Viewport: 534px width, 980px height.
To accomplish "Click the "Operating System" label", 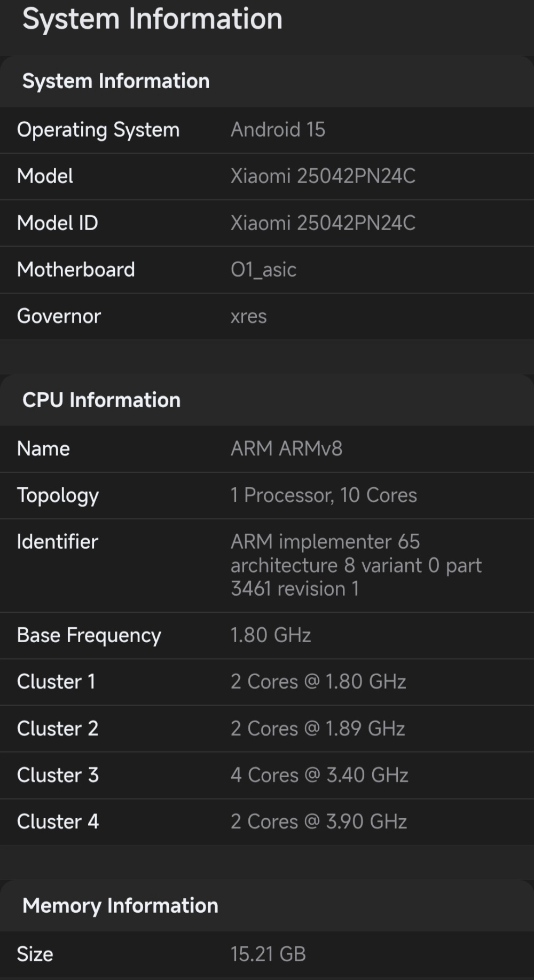I will point(98,130).
